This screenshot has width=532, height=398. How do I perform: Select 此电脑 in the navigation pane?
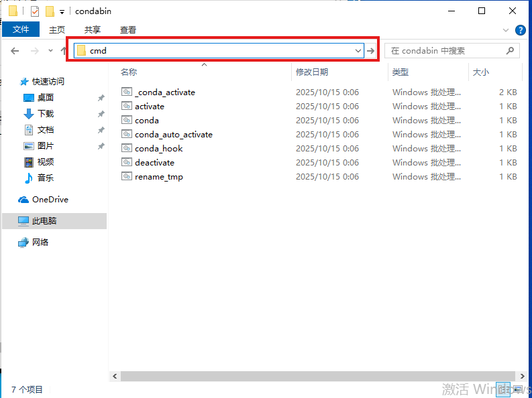coord(44,221)
